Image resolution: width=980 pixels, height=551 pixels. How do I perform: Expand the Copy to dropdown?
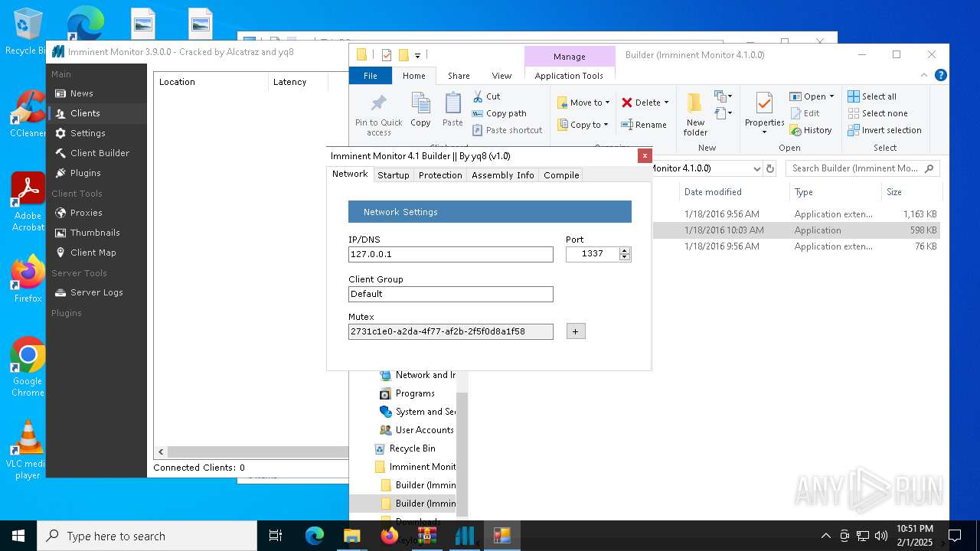tap(606, 125)
